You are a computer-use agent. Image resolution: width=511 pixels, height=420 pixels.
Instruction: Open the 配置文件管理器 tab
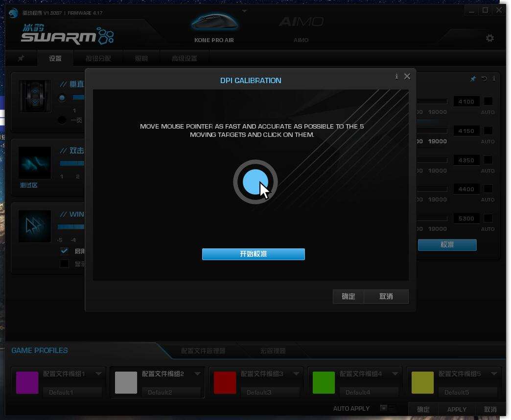203,351
